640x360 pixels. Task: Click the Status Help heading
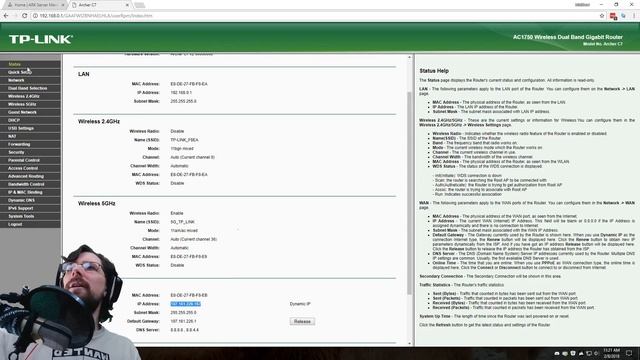[x=434, y=71]
